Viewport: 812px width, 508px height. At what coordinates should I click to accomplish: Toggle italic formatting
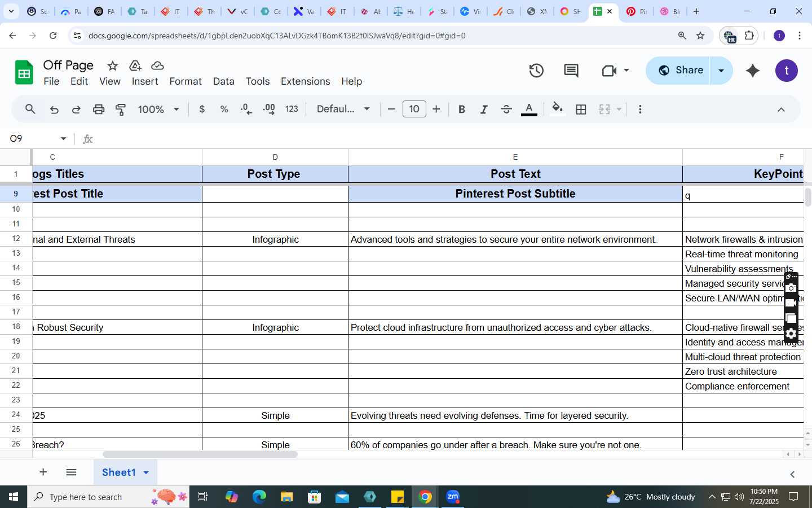[484, 110]
